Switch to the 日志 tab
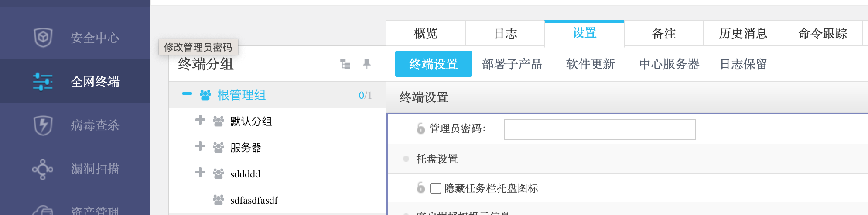Screen dimensions: 868x215 [505, 34]
